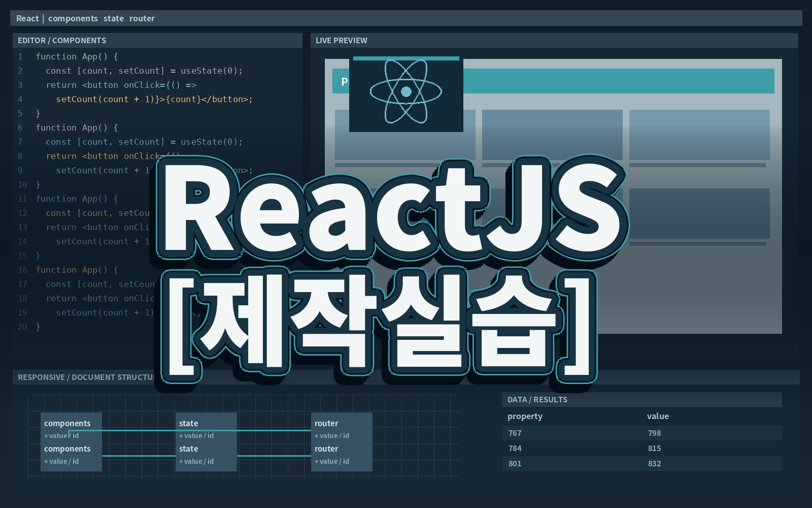Select table cell 767
This screenshot has height=508, width=812.
pos(515,433)
